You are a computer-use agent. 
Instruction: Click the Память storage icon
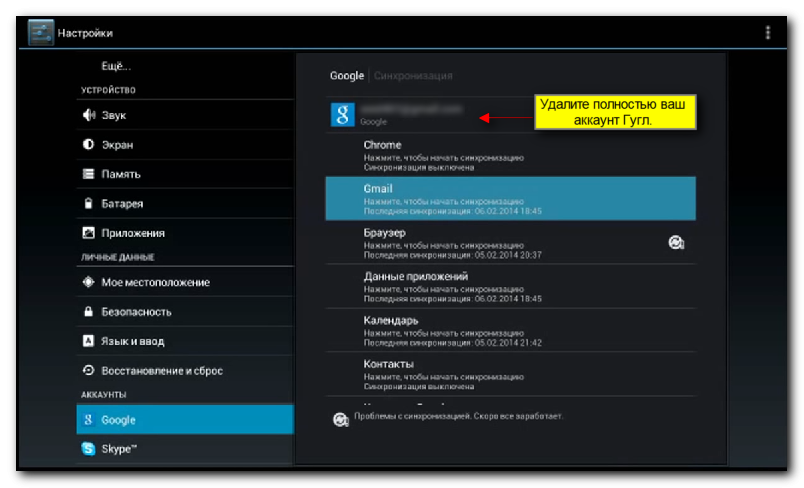(x=88, y=174)
